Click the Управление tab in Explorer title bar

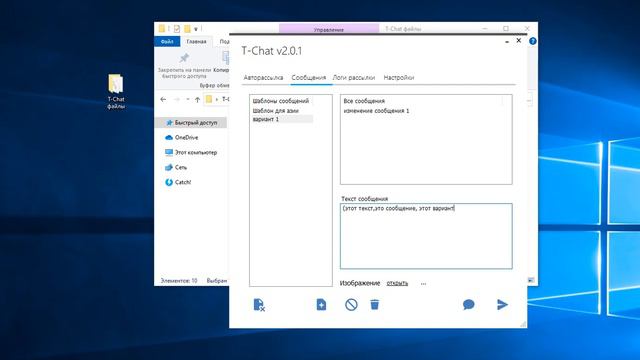coord(329,29)
